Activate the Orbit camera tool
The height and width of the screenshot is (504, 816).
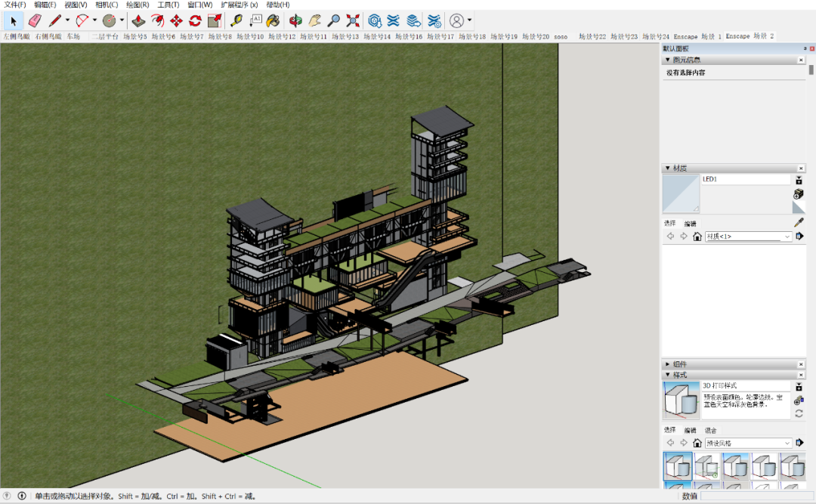tap(295, 21)
